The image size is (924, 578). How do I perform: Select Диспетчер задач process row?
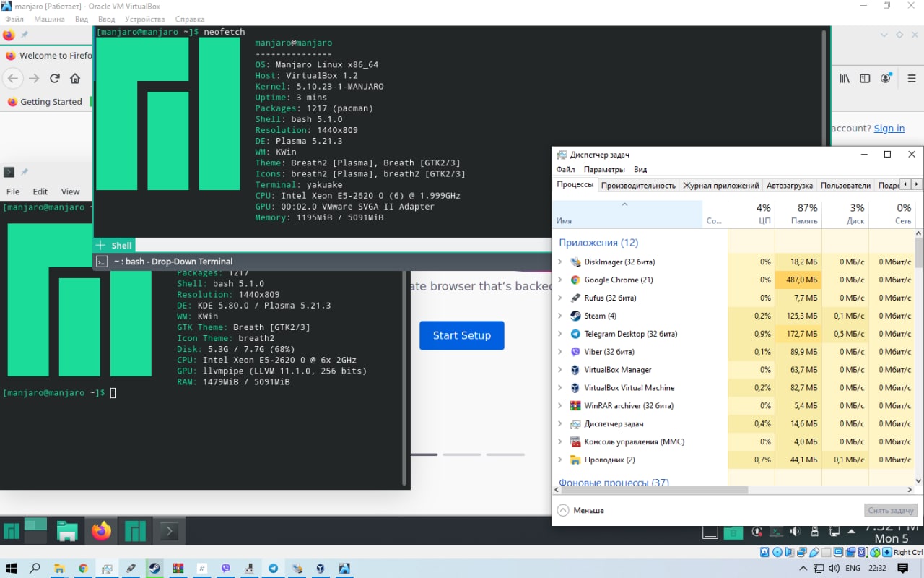click(x=733, y=424)
